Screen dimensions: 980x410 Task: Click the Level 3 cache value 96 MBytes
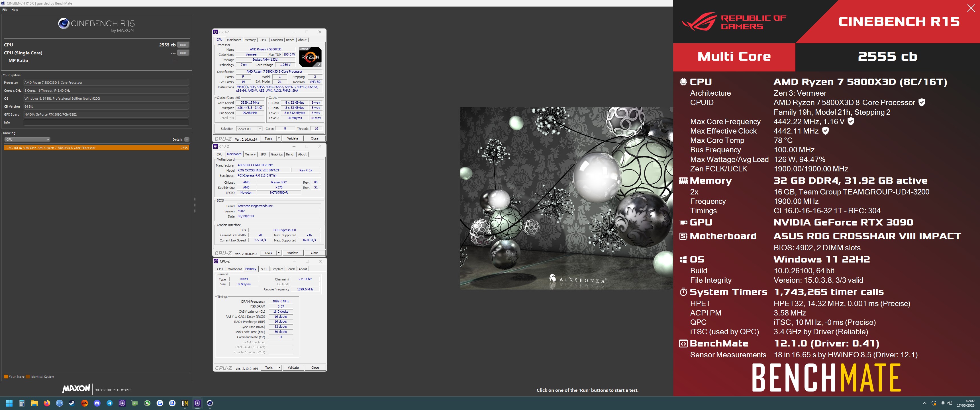(295, 118)
